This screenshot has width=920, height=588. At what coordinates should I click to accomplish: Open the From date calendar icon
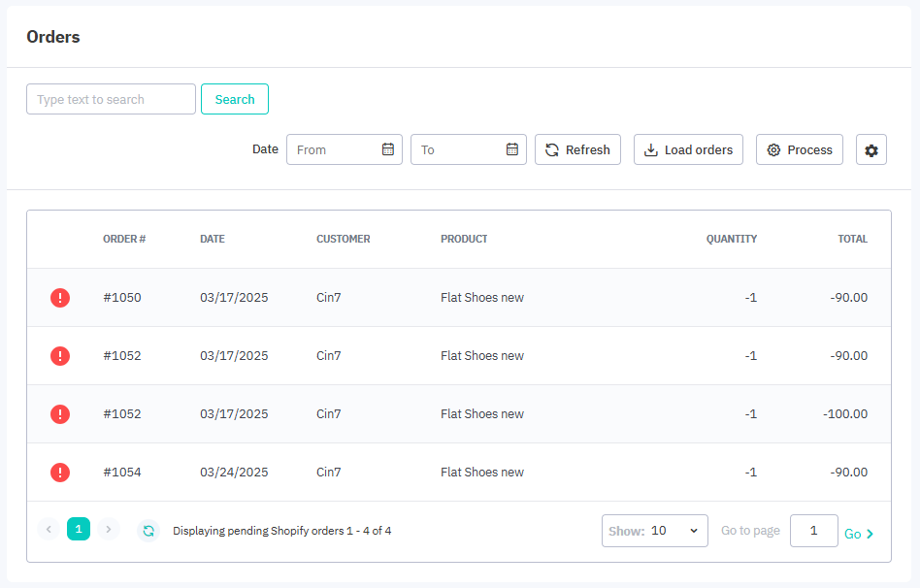[x=388, y=149]
